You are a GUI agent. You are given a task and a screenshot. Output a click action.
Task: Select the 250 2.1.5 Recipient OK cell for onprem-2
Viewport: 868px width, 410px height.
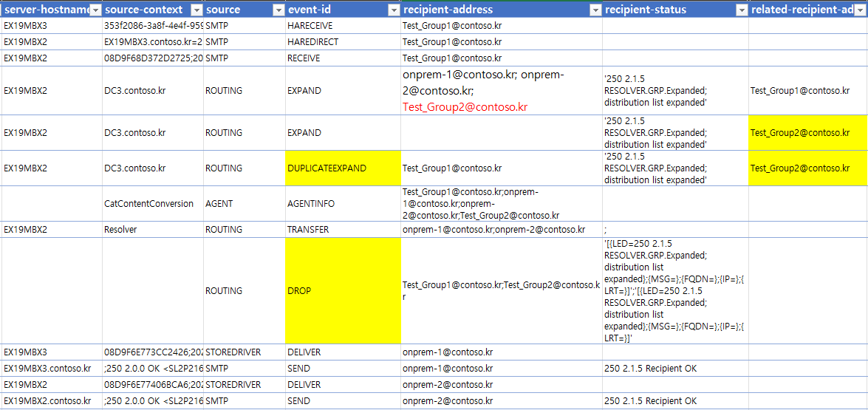click(676, 400)
